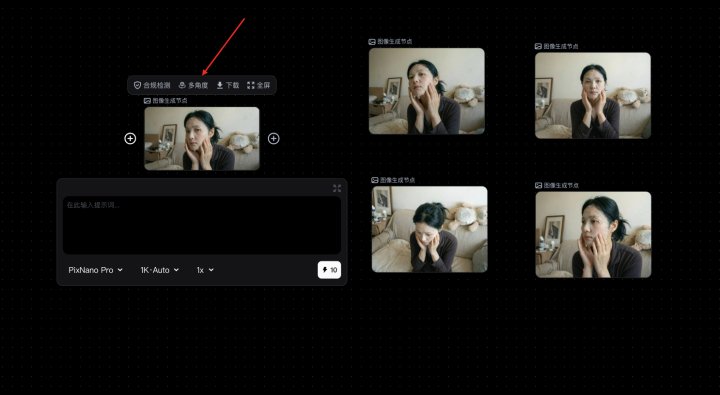Screen dimensions: 720x395
Task: Select the generated side-profile image
Action: click(593, 235)
